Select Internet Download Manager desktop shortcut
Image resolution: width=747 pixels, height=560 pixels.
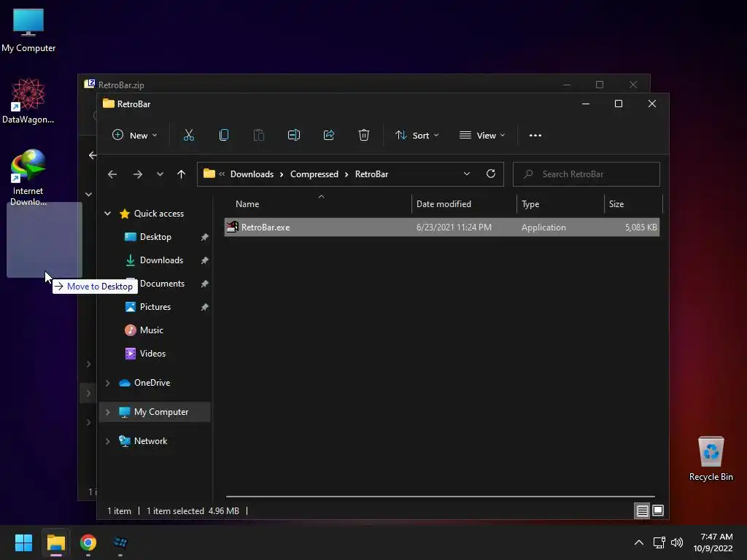[28, 176]
